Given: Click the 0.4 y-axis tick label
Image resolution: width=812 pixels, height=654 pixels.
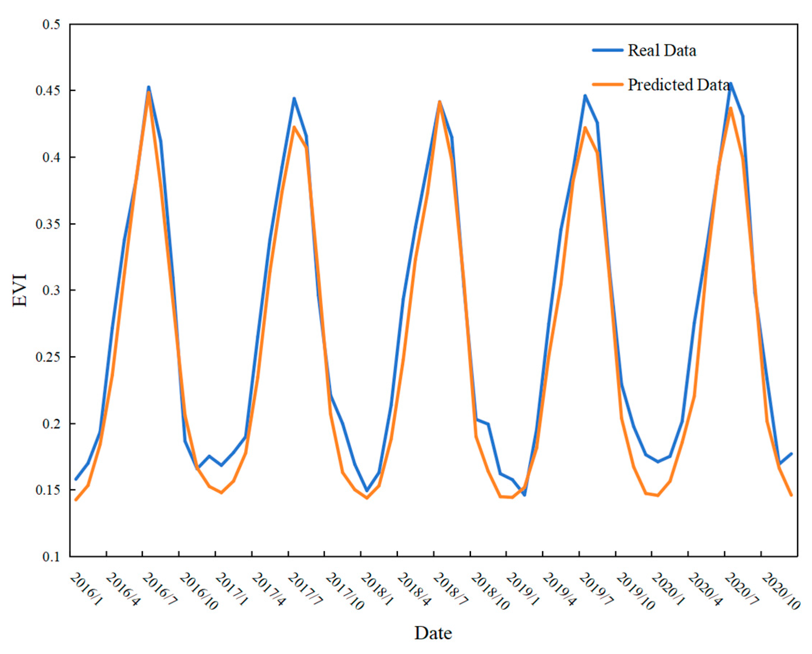Looking at the screenshot, I should point(51,157).
